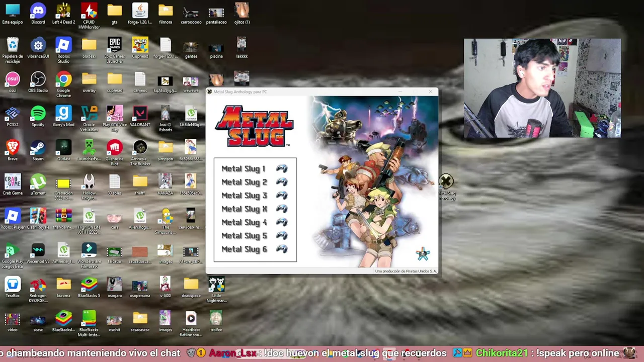Select the oladeax folder
Screen dimensions: 644x362
tap(89, 48)
